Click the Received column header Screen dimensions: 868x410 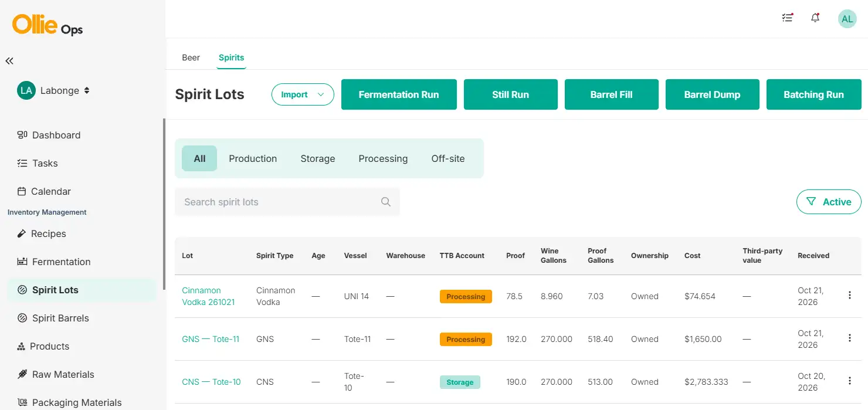pyautogui.click(x=813, y=256)
